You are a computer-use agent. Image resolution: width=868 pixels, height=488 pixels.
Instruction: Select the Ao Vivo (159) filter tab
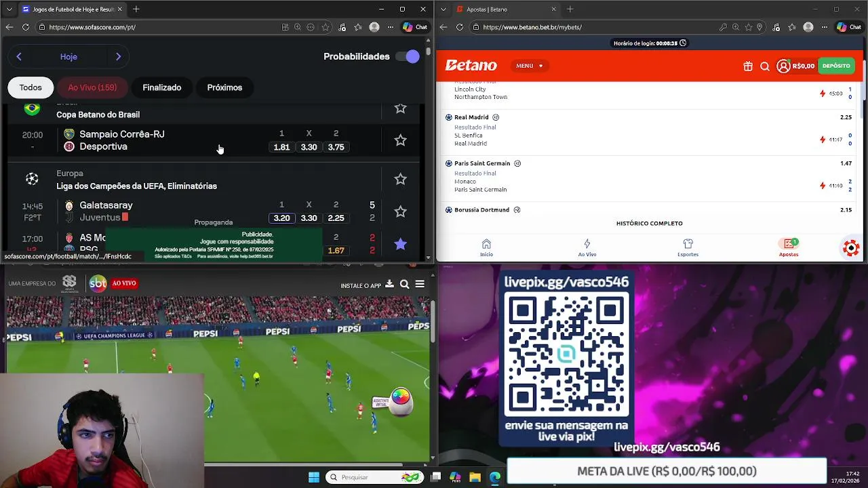92,87
